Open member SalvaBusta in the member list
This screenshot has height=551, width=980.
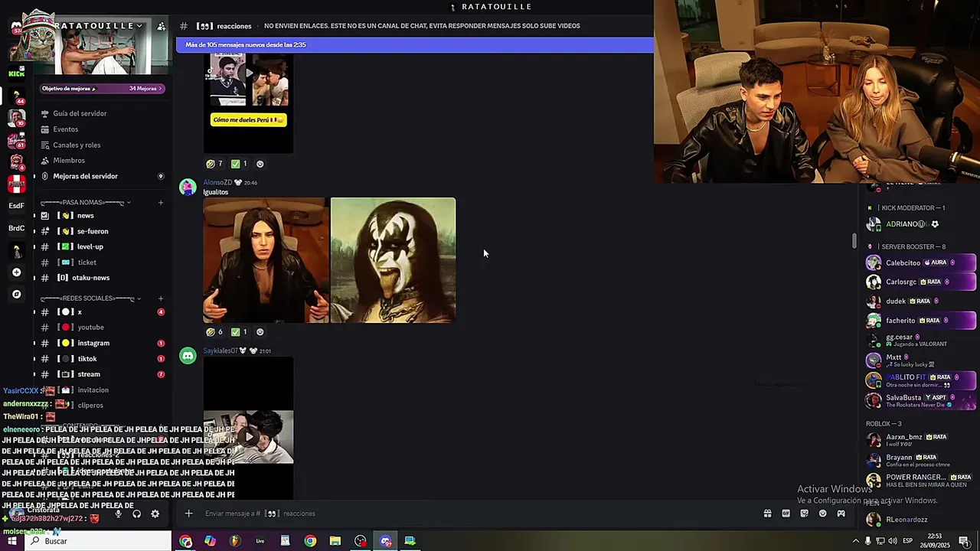[x=920, y=400]
